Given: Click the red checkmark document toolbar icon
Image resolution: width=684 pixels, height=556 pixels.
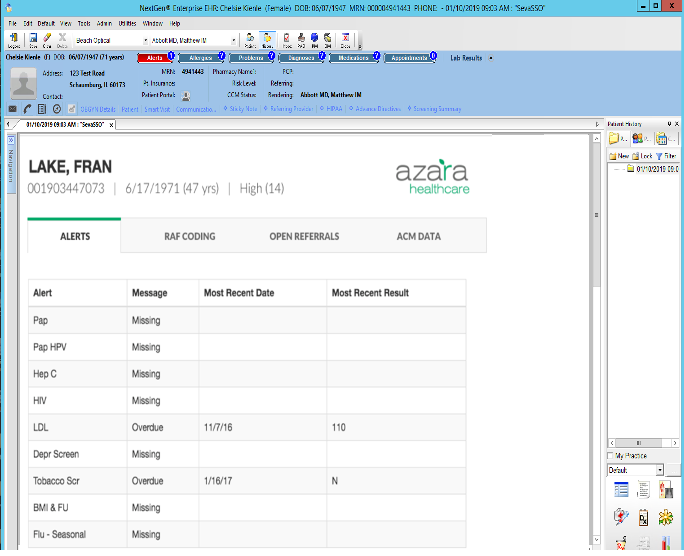Looking at the screenshot, I should 287,40.
